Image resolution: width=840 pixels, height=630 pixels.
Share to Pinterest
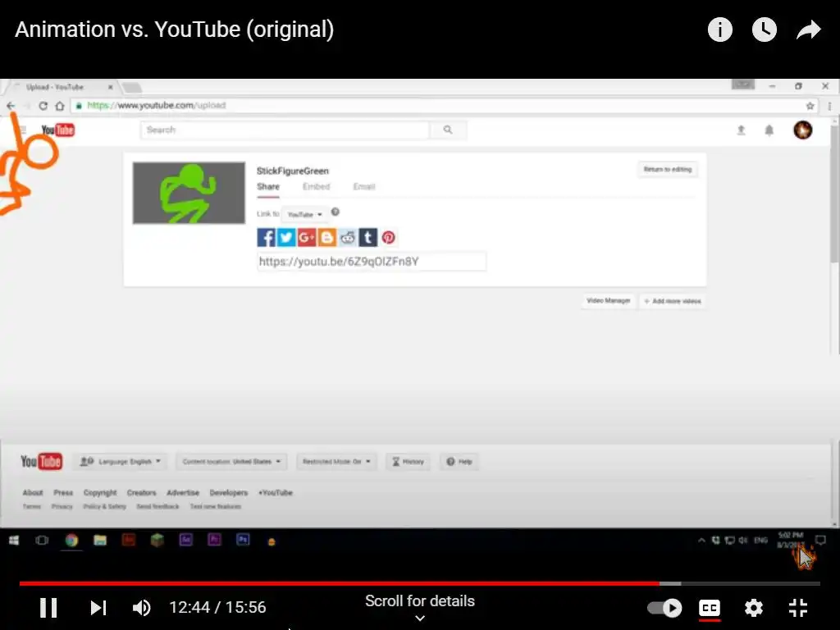pos(388,237)
